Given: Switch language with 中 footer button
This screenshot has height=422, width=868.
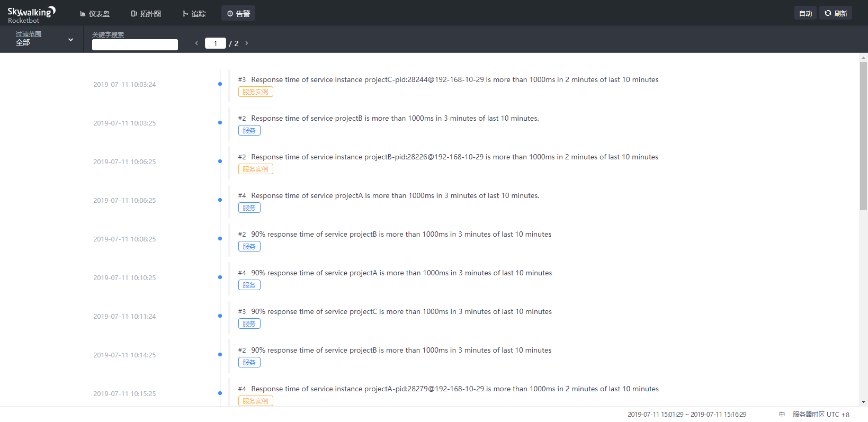Looking at the screenshot, I should coord(782,415).
